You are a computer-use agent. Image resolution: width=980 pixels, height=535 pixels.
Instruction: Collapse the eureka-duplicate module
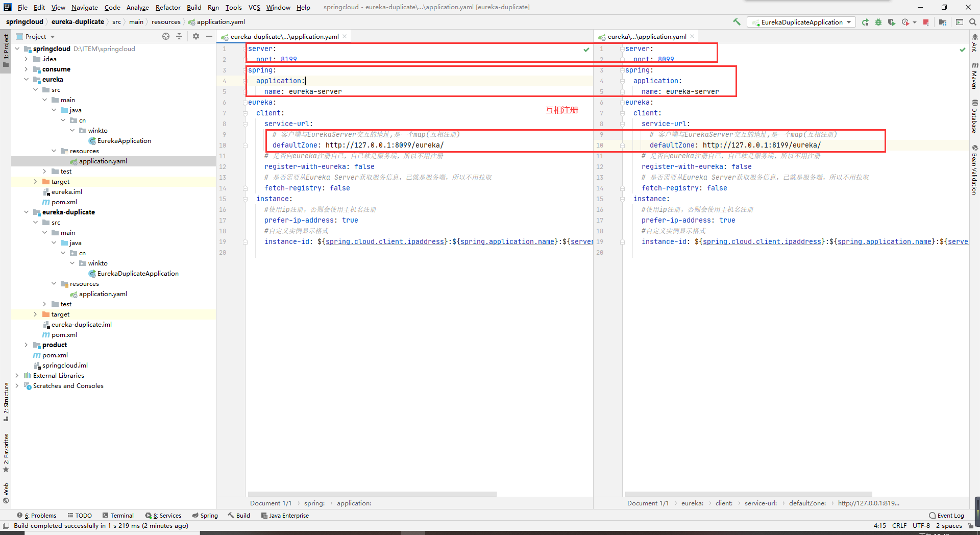[27, 212]
